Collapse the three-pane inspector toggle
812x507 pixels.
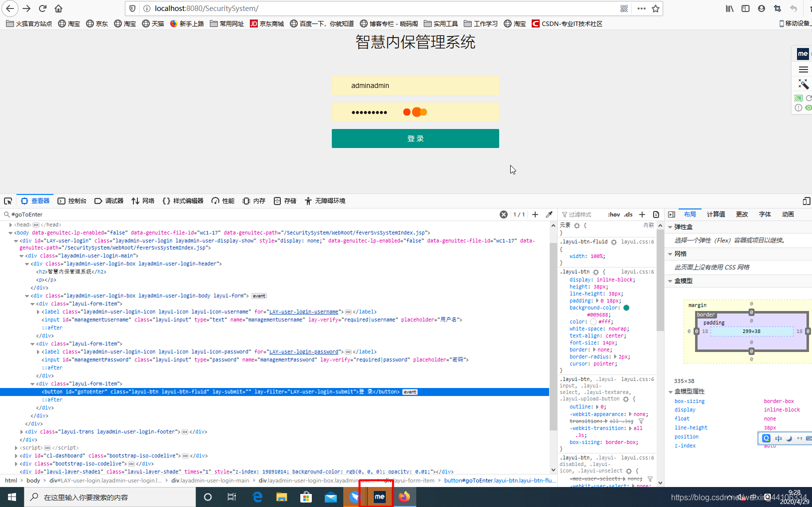point(672,214)
